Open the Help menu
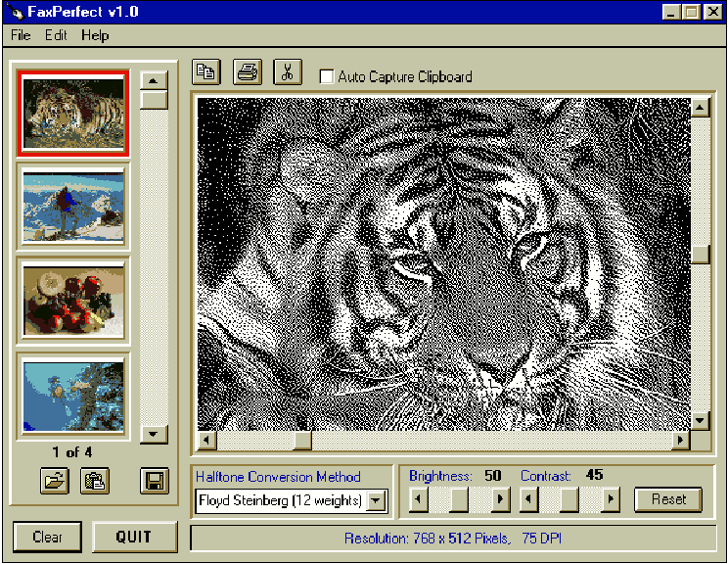Screen dimensions: 728x564 pyautogui.click(x=95, y=35)
